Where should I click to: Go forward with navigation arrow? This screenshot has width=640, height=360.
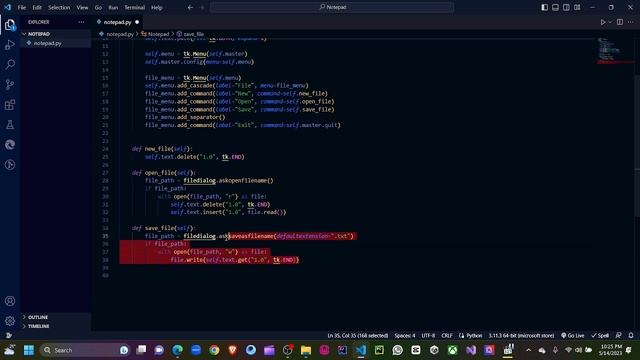coord(202,7)
